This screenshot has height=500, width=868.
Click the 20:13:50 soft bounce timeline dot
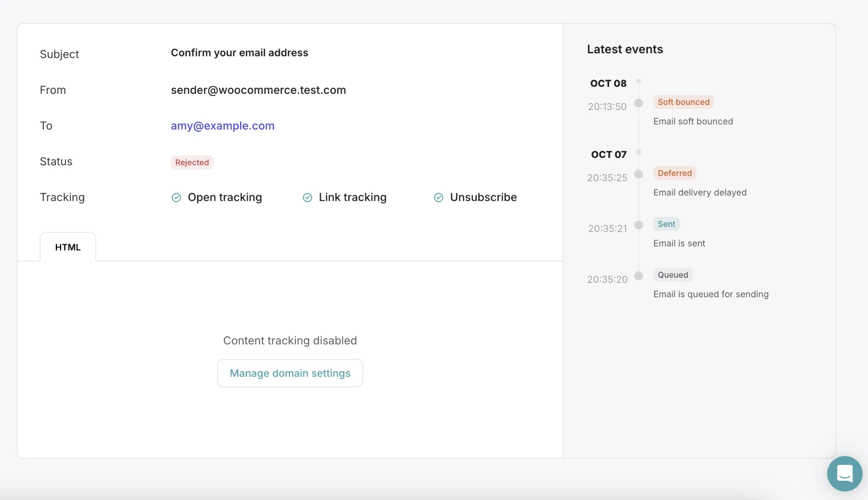click(639, 103)
